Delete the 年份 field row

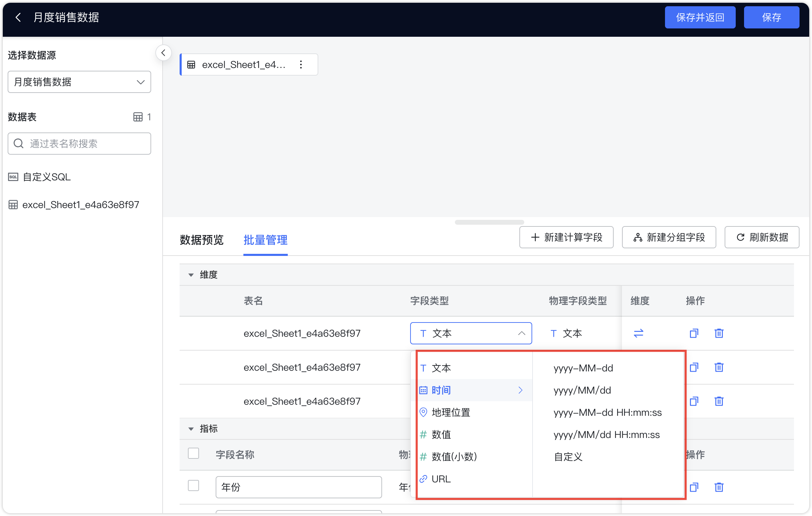[719, 487]
